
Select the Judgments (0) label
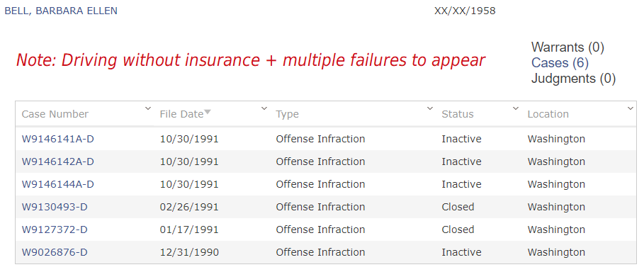click(573, 78)
